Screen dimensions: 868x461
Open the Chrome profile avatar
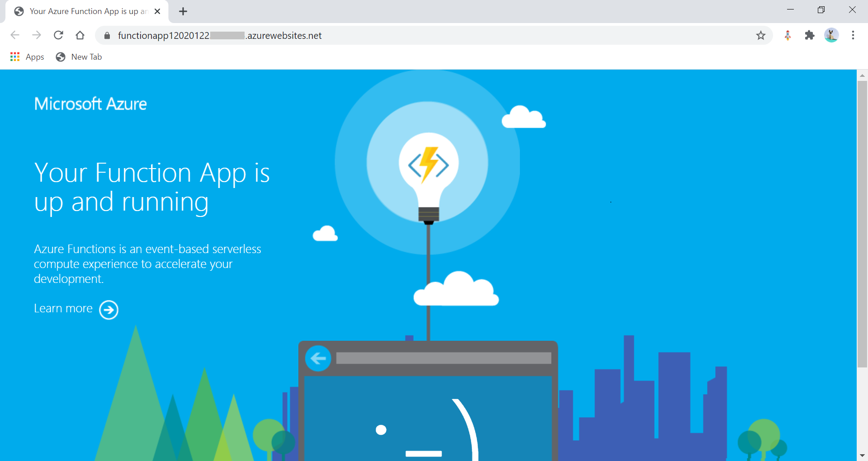[x=831, y=35]
